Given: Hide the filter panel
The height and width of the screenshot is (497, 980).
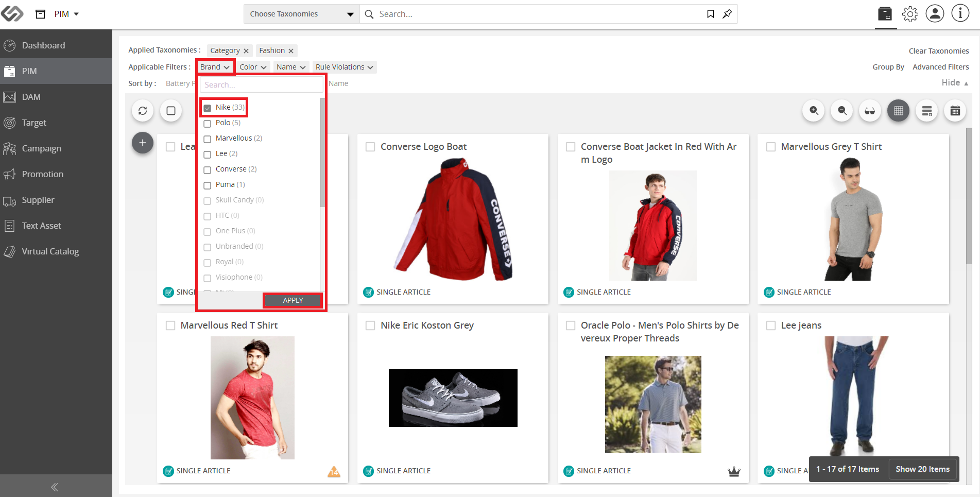Looking at the screenshot, I should (955, 83).
